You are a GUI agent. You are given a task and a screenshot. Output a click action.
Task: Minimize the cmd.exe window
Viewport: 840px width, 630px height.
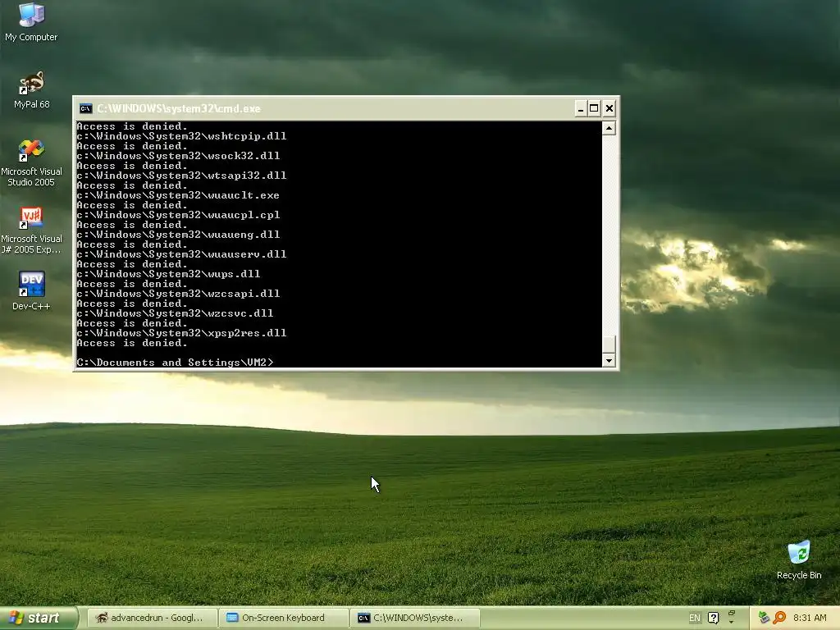(580, 109)
